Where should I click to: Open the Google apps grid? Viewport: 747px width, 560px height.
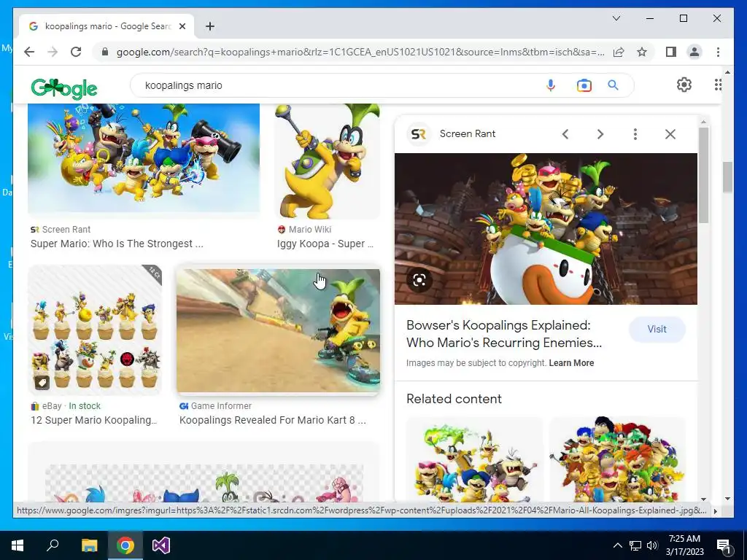tap(718, 85)
